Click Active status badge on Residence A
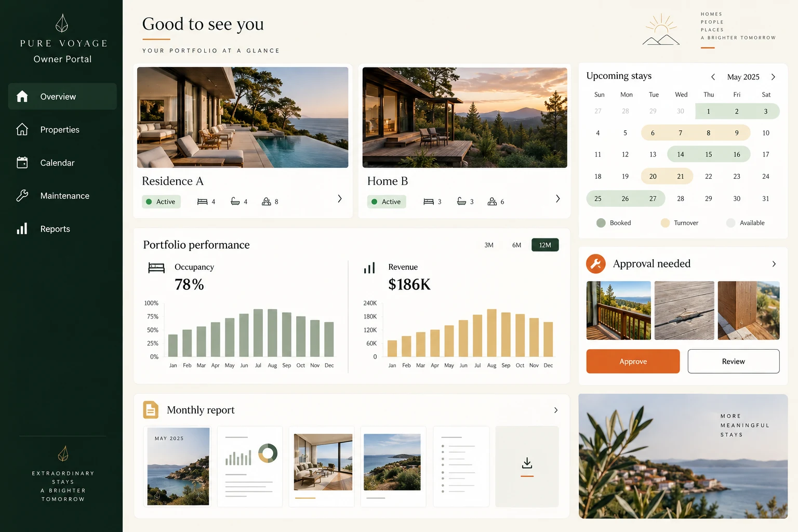798x532 pixels. coord(161,202)
